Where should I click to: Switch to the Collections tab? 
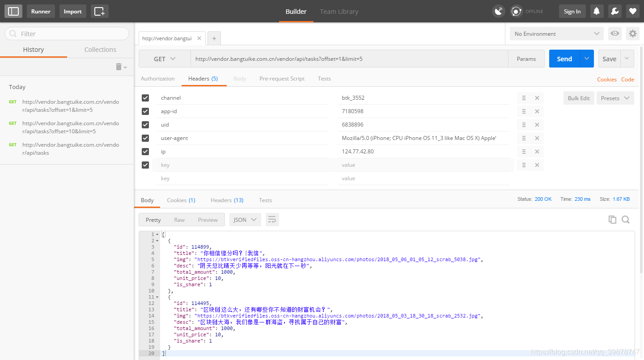100,50
